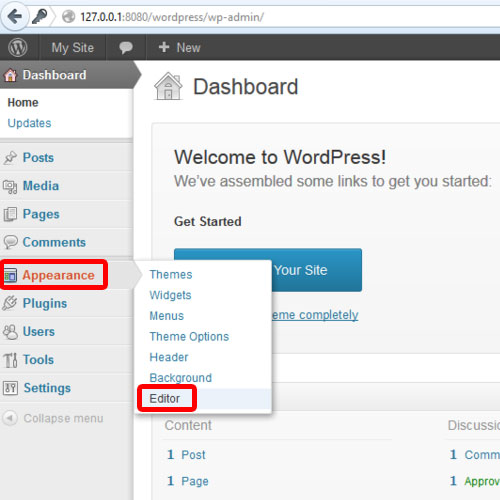Open the comments bubble in admin bar
Image resolution: width=500 pixels, height=500 pixels.
(126, 47)
